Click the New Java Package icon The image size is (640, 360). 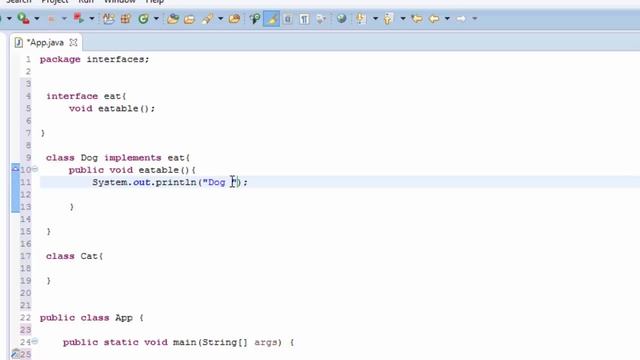(x=126, y=18)
